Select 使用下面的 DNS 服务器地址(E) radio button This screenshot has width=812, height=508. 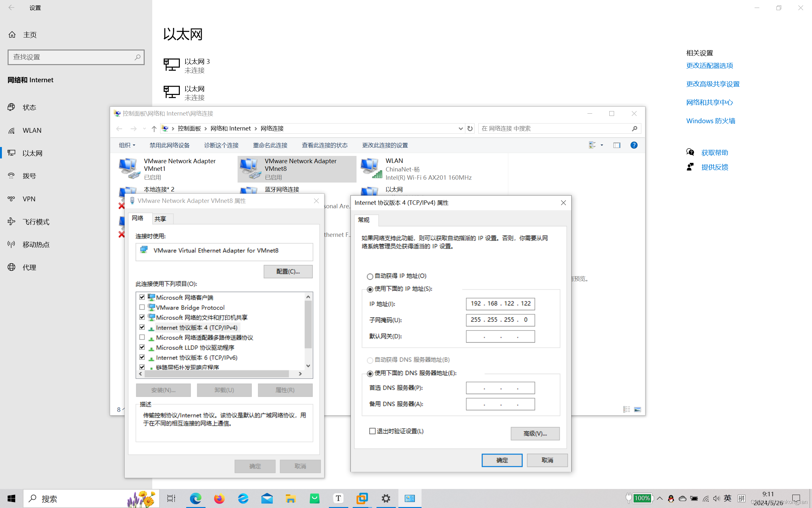(x=370, y=374)
